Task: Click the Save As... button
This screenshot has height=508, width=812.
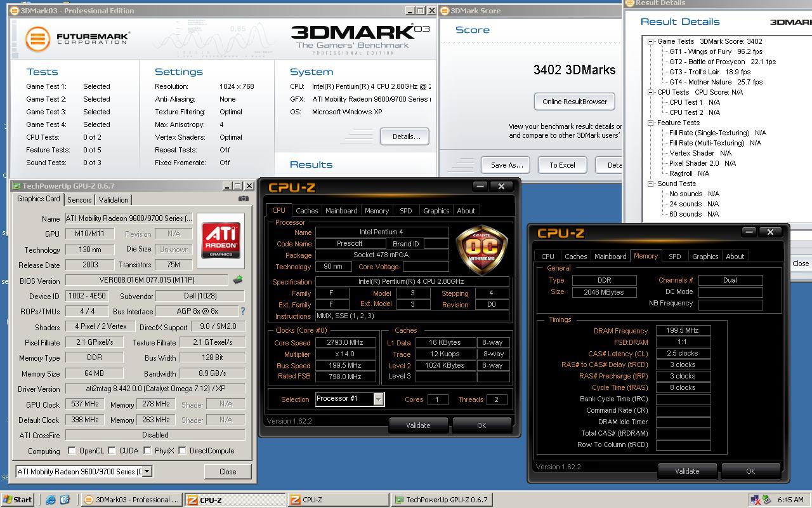Action: (x=506, y=165)
